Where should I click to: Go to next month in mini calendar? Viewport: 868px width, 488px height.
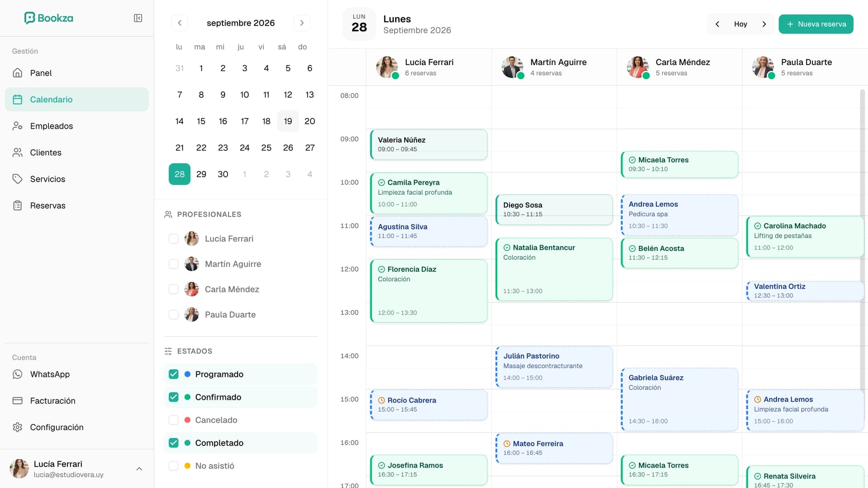(x=302, y=23)
